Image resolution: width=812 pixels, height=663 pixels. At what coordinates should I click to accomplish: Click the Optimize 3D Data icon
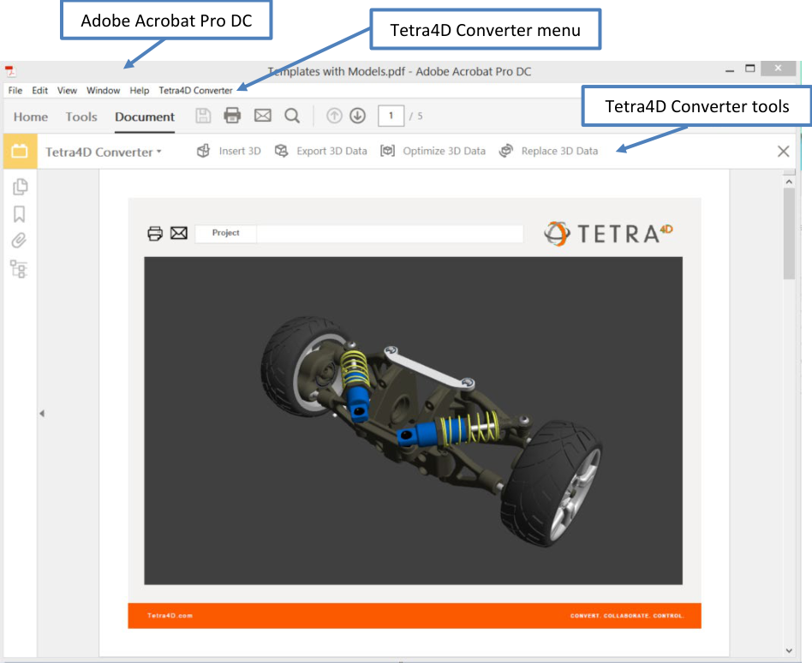[x=387, y=151]
